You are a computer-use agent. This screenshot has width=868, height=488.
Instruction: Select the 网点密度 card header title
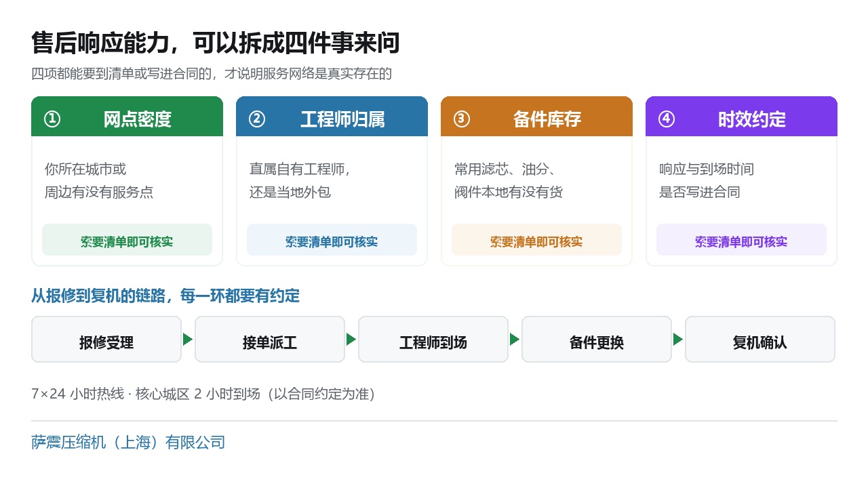(x=137, y=119)
